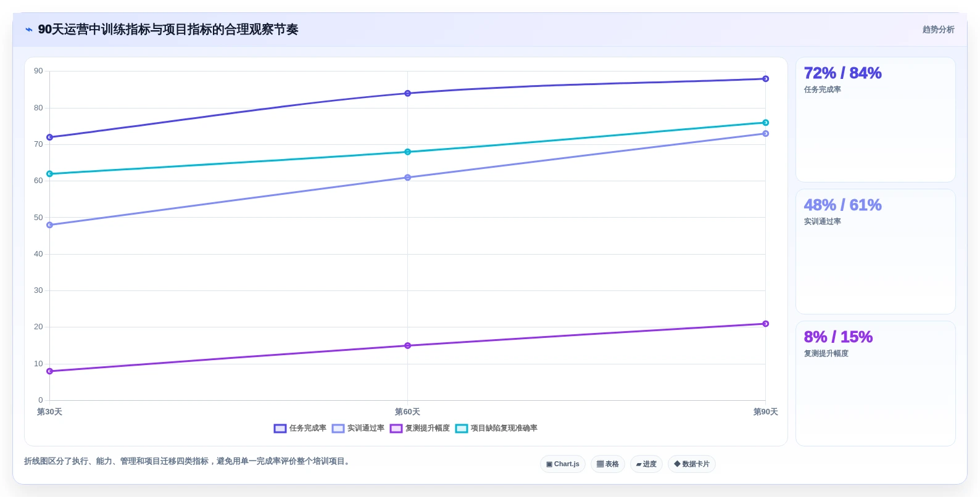Click the 进度 tag button
Image resolution: width=980 pixels, height=497 pixels.
coord(646,464)
